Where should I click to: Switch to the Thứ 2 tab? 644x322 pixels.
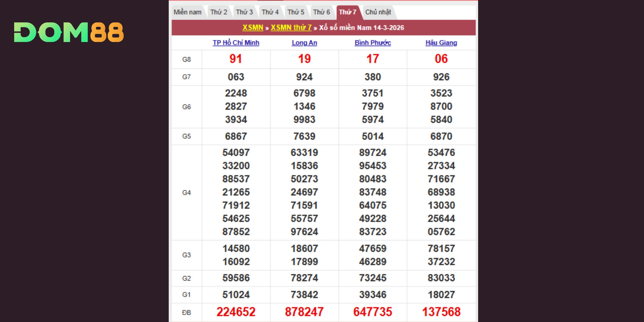[x=218, y=12]
